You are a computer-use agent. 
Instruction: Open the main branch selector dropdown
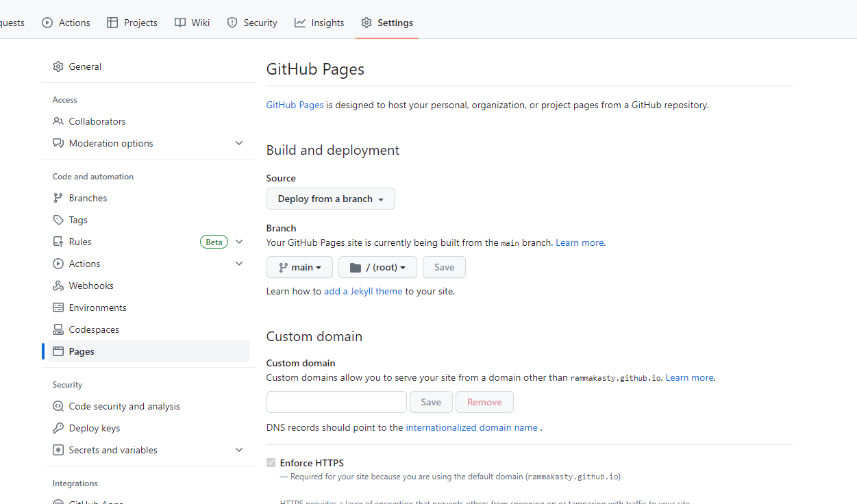299,267
